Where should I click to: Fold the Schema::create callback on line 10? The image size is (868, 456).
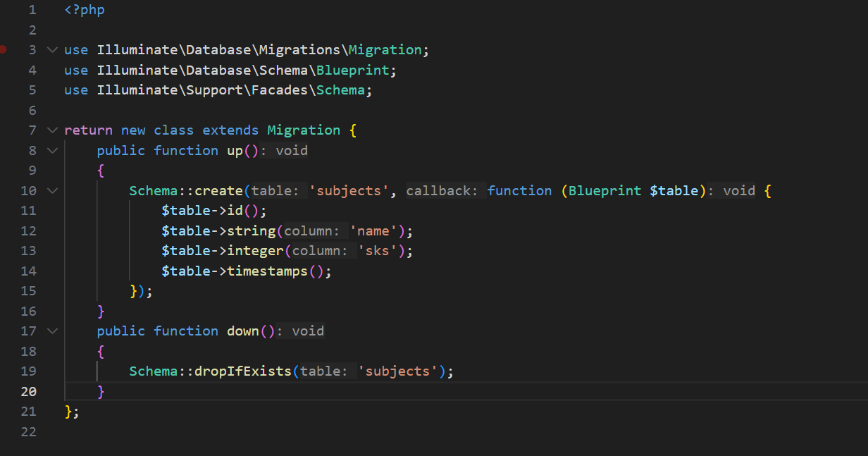coord(51,191)
